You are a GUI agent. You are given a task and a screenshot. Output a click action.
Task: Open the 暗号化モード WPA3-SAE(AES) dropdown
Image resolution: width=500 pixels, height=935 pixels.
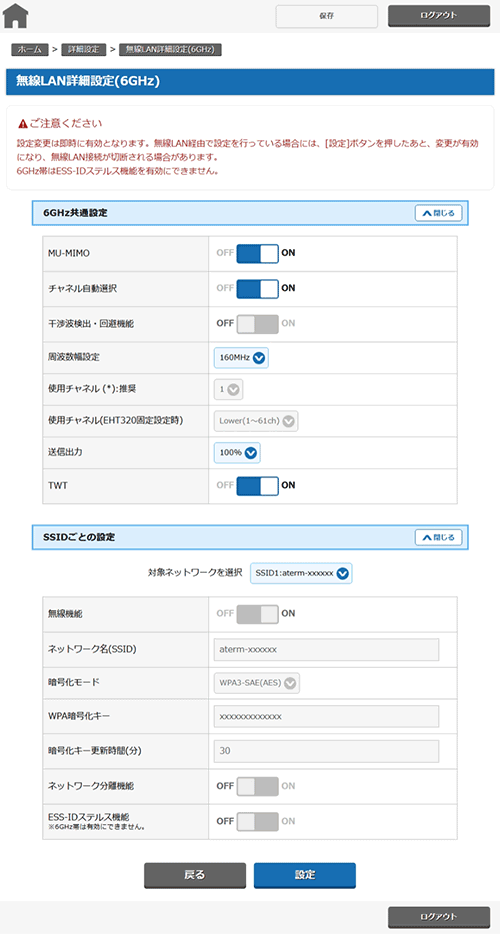[257, 684]
